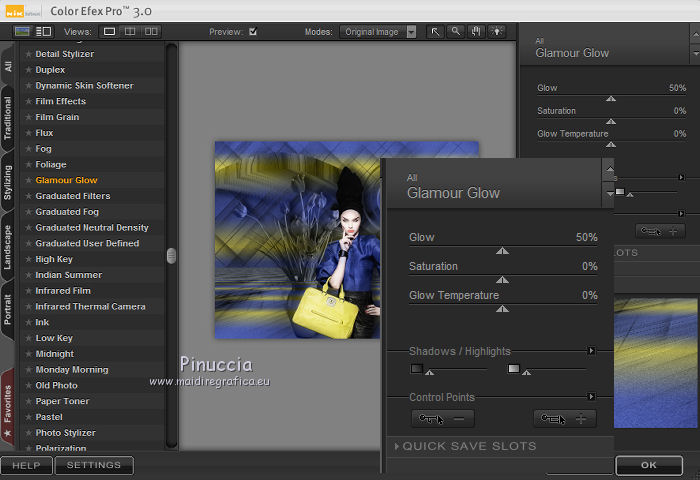Open the Landscape filter category tab

pyautogui.click(x=8, y=245)
